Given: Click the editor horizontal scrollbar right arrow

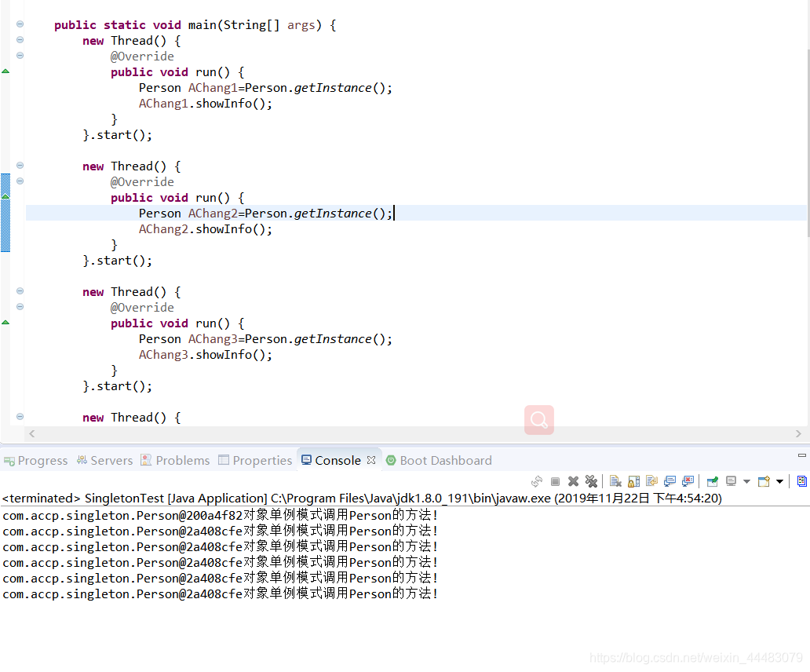Looking at the screenshot, I should (x=798, y=433).
